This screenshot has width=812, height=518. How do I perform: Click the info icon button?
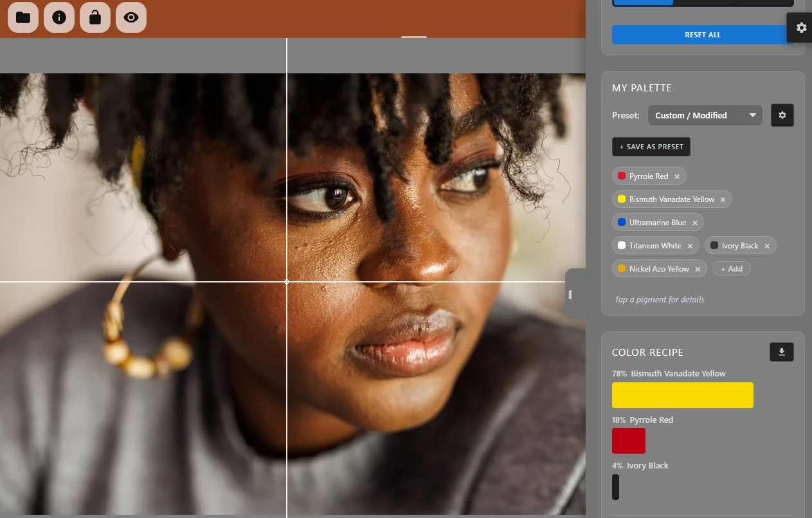point(59,17)
